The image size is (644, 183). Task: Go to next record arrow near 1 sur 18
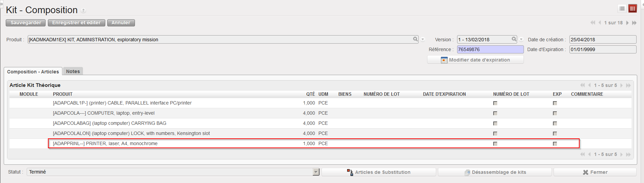tap(627, 23)
